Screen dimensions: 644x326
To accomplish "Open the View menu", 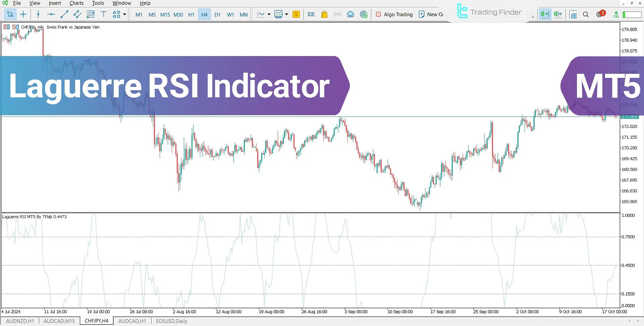I will [35, 3].
